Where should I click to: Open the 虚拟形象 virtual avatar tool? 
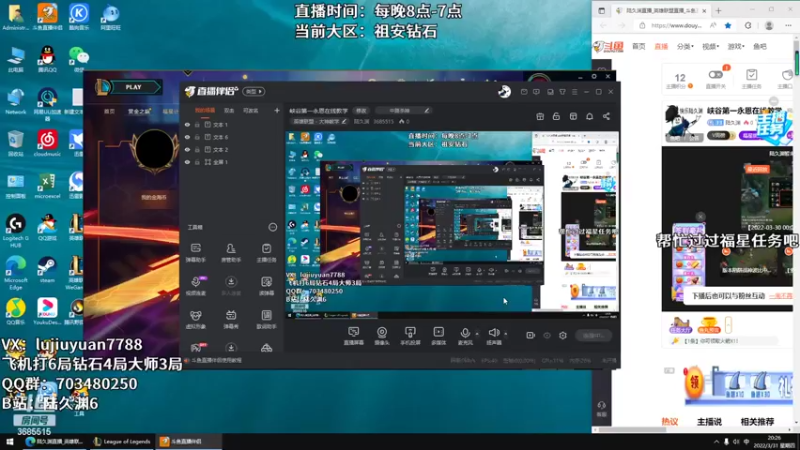tap(196, 320)
